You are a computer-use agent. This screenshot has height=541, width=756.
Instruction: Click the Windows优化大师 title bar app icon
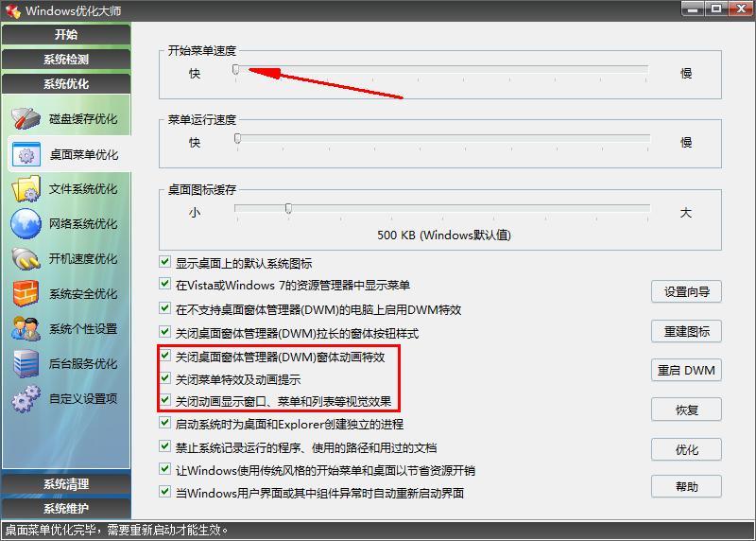click(x=13, y=11)
